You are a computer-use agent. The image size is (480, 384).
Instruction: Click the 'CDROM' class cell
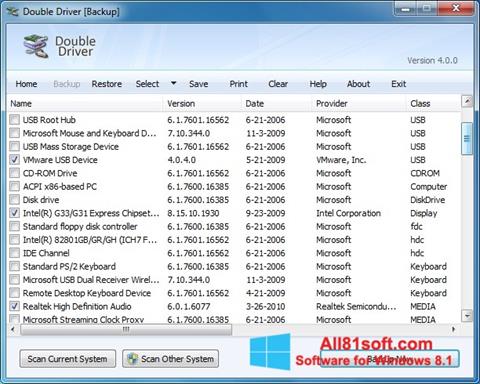(425, 173)
